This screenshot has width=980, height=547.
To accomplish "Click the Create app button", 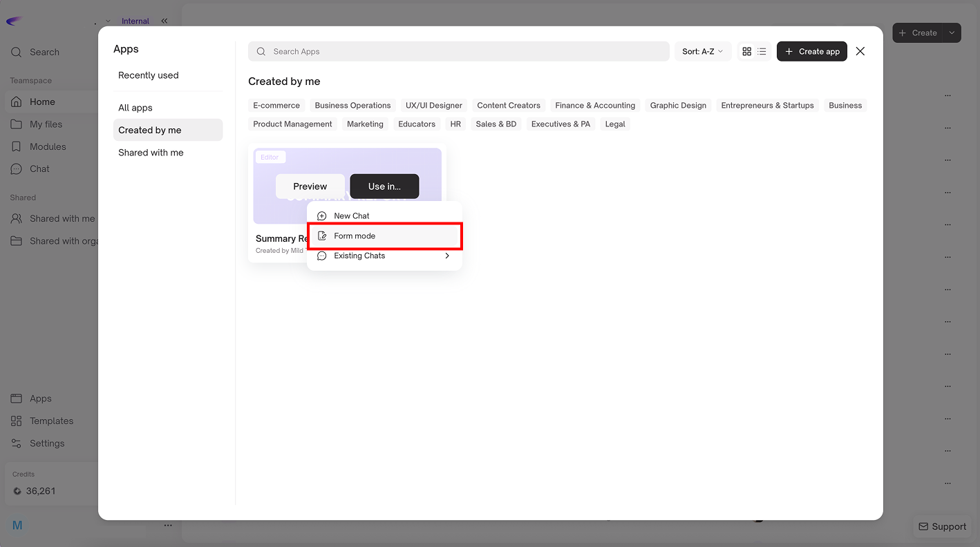I will [x=811, y=52].
